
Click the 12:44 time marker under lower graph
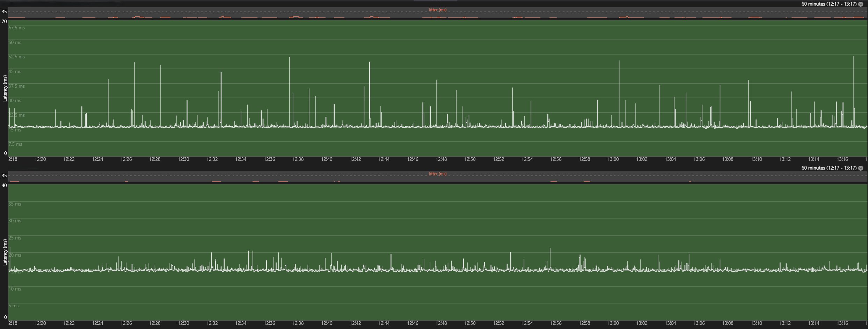click(384, 323)
